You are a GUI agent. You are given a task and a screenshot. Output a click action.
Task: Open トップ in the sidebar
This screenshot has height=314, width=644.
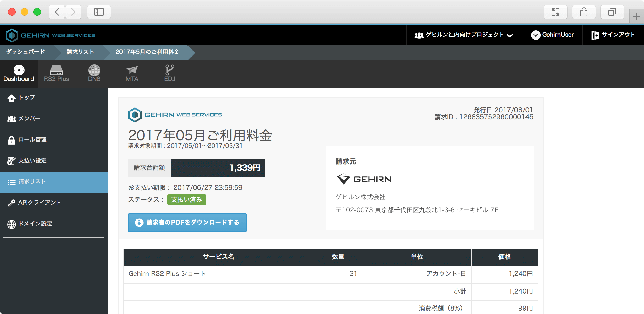pyautogui.click(x=26, y=98)
